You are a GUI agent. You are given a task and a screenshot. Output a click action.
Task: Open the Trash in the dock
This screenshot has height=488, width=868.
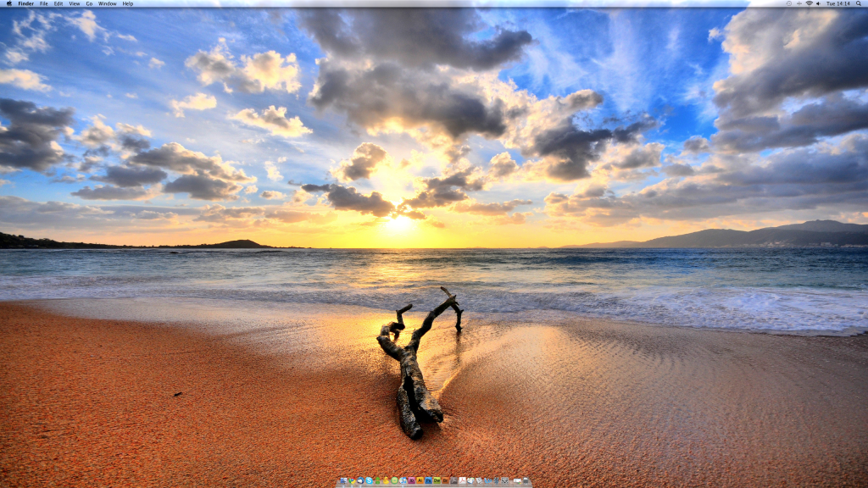tap(526, 480)
